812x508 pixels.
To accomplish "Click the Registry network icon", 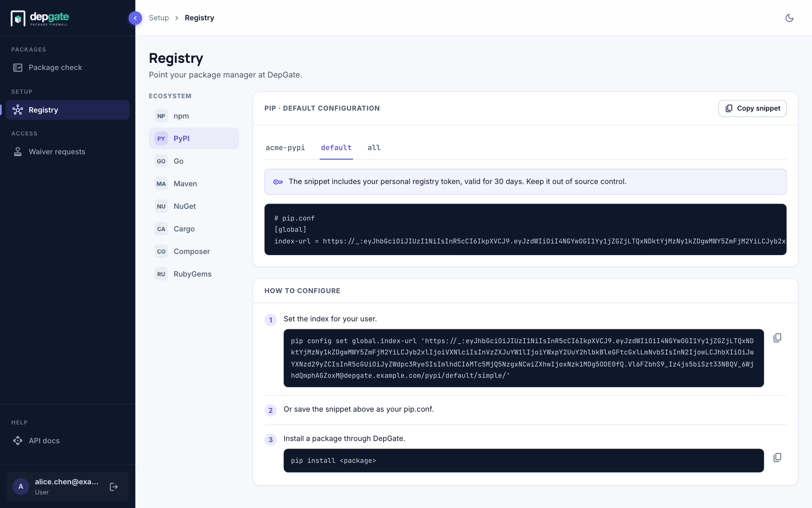I will pyautogui.click(x=18, y=110).
